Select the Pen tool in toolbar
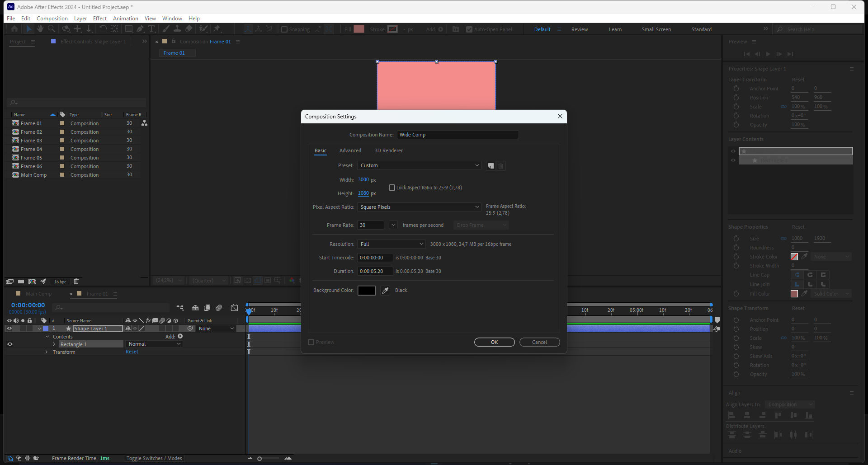This screenshot has width=868, height=465. pos(140,29)
